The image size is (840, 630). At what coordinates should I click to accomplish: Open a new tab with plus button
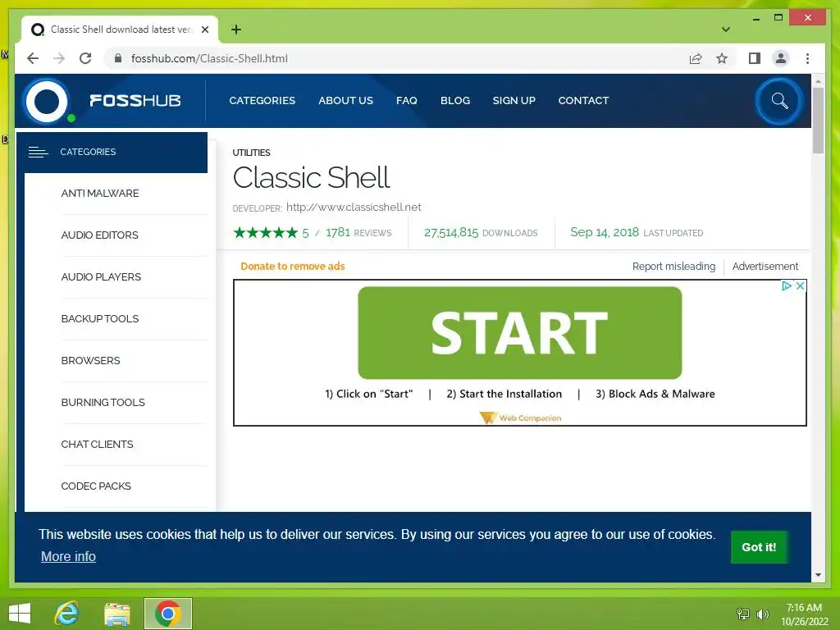pyautogui.click(x=236, y=30)
